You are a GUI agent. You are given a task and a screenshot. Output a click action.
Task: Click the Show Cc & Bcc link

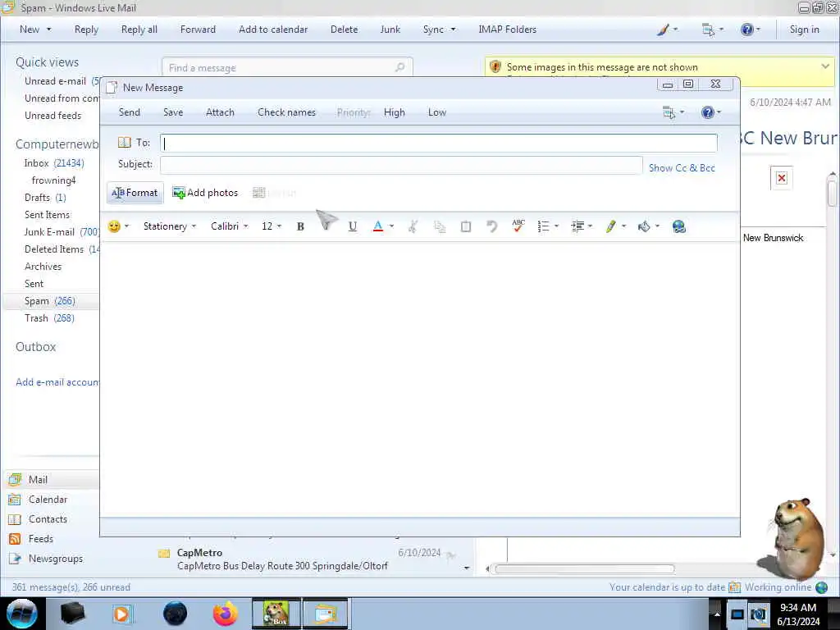(x=682, y=167)
